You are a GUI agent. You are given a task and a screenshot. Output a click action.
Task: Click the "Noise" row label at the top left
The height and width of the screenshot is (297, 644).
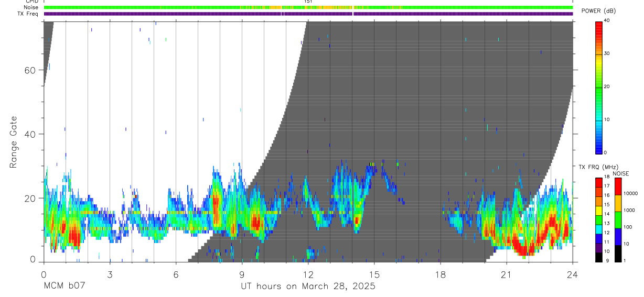(31, 7)
